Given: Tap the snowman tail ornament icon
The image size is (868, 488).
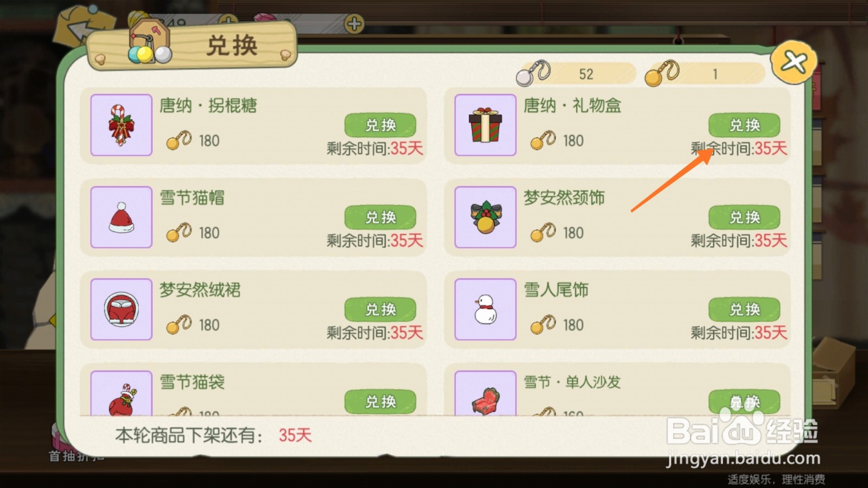Looking at the screenshot, I should point(485,309).
